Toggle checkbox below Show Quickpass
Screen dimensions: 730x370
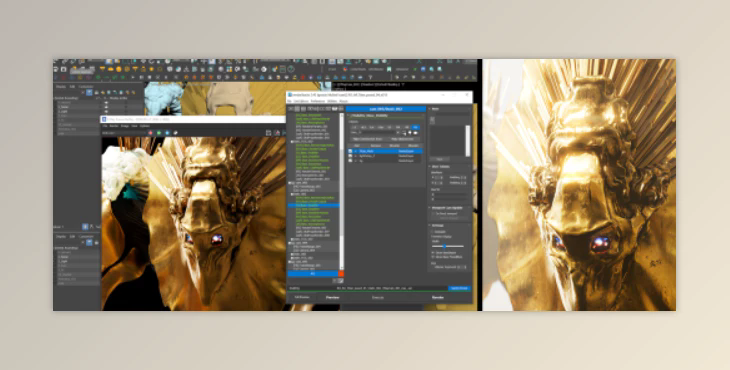click(433, 257)
